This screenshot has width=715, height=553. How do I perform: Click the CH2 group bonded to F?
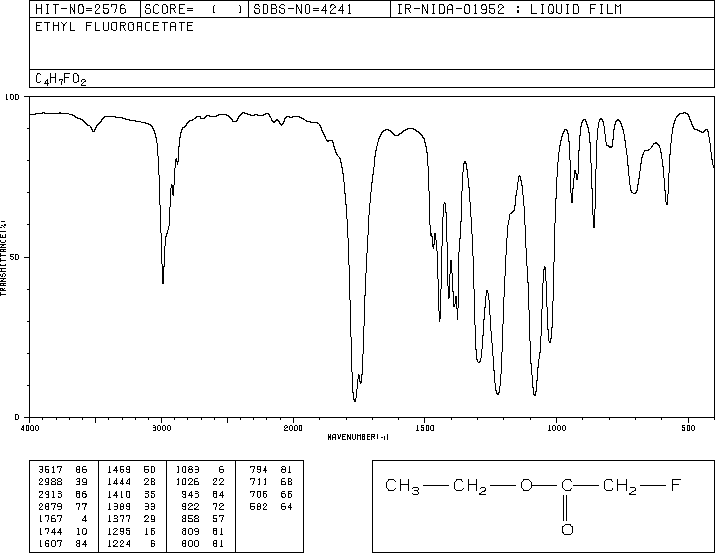[620, 486]
